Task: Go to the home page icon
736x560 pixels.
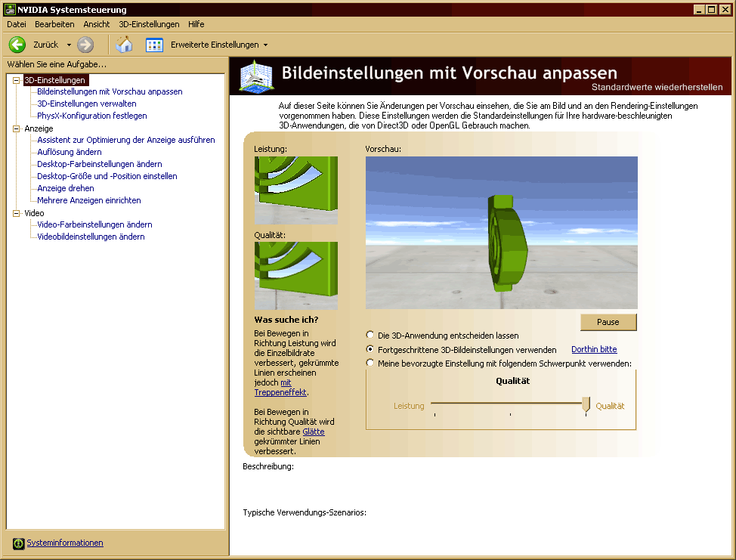Action: [x=125, y=45]
